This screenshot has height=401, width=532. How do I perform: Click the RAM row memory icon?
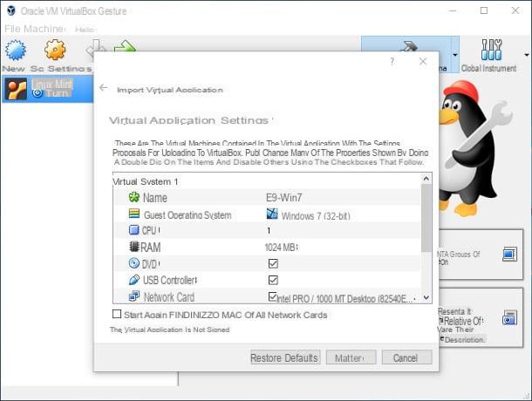tap(134, 247)
